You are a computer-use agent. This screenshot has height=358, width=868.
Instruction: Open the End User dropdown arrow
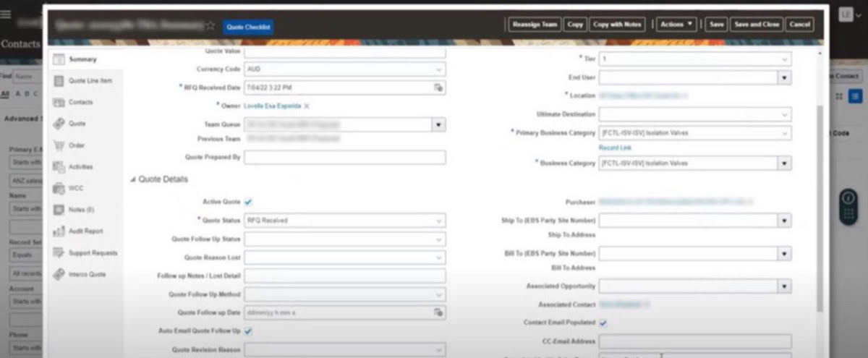point(784,77)
